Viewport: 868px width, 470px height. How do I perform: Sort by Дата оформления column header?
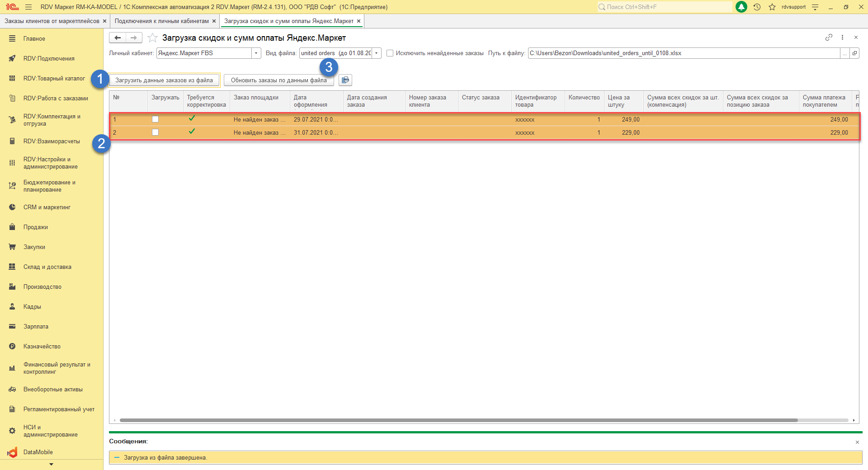(316, 101)
